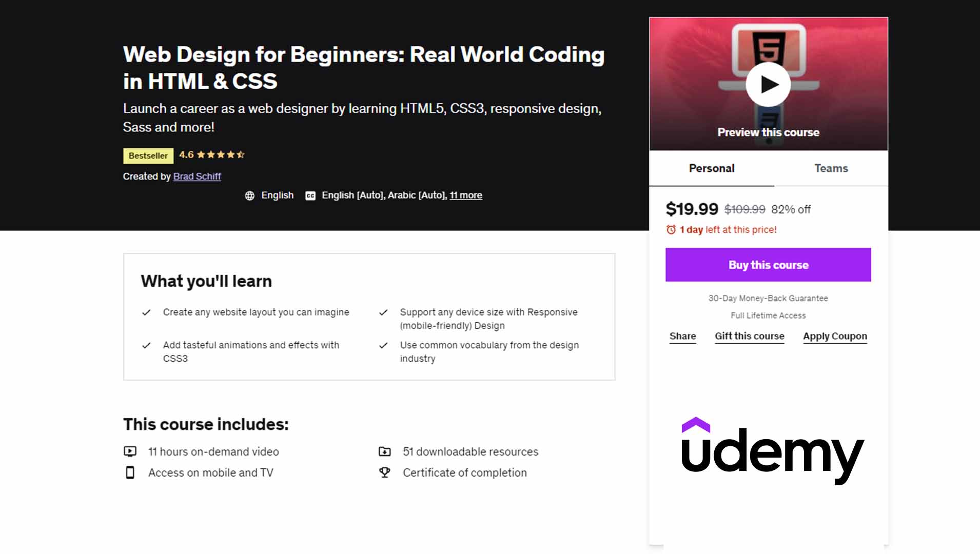Switch to the Teams pricing tab
Screen dimensions: 980x554
point(831,168)
